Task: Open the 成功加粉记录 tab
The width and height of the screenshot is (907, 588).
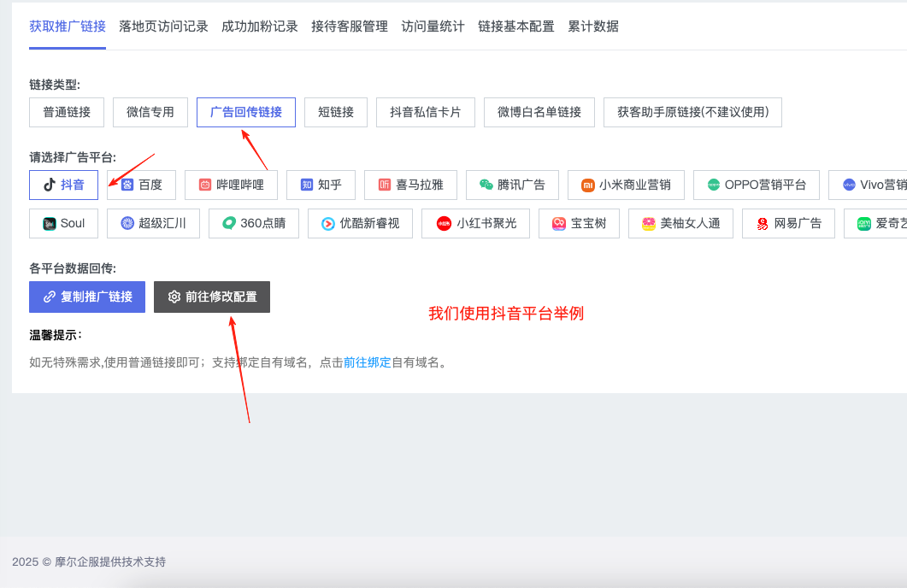Action: coord(260,26)
